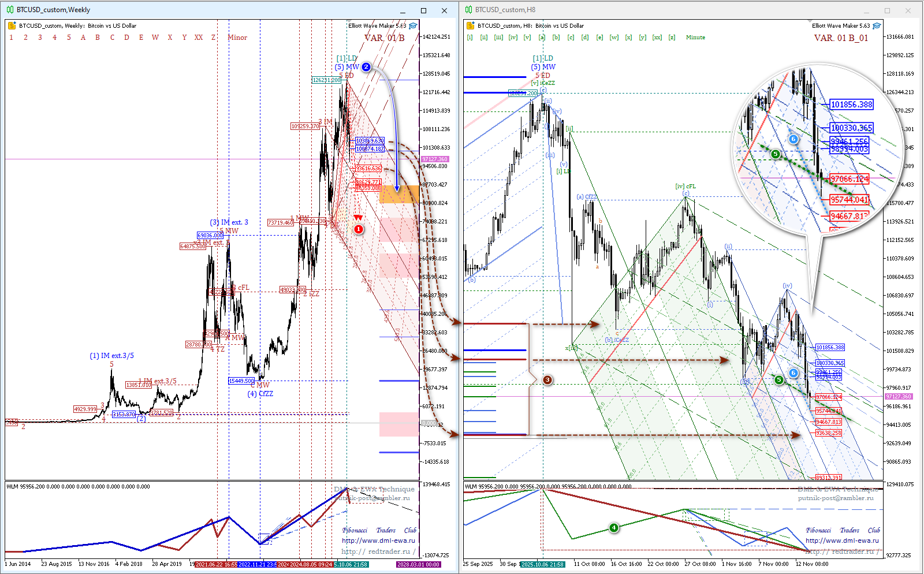Image resolution: width=924 pixels, height=574 pixels.
Task: Click the dark red circled number 3 marker
Action: [547, 380]
